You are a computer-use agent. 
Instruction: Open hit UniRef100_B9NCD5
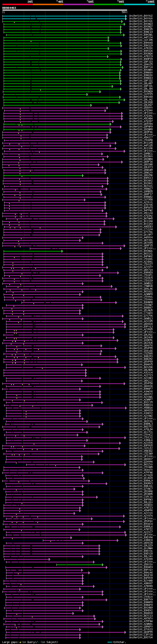coord(141,29)
